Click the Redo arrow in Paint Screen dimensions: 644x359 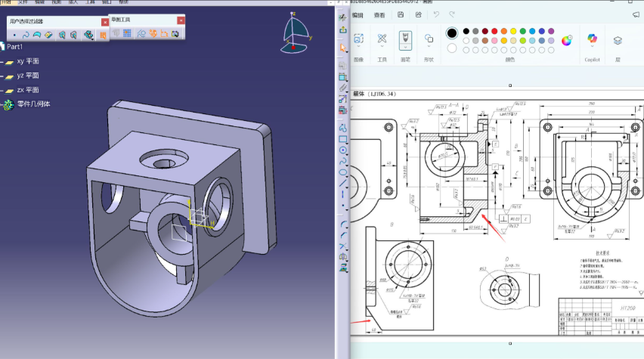click(452, 15)
